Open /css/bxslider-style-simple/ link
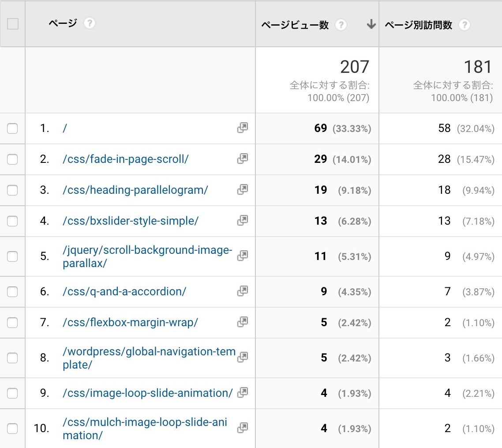The image size is (502, 448). [131, 221]
